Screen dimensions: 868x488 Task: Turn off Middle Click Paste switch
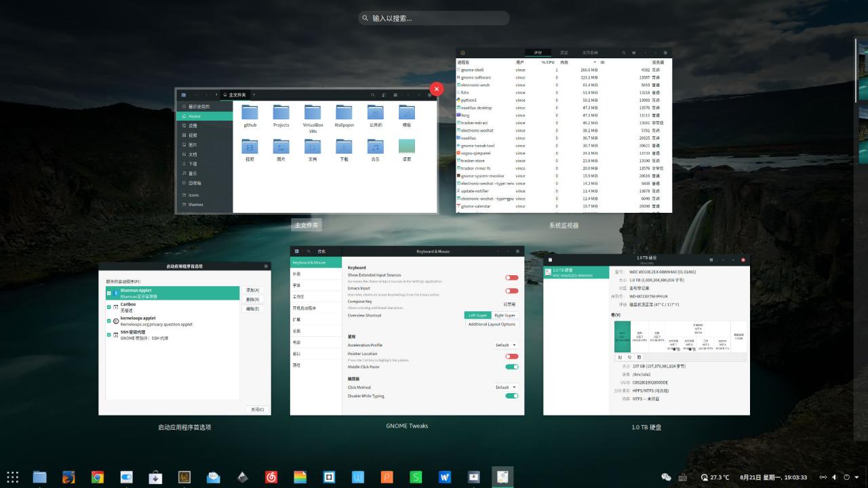click(511, 367)
